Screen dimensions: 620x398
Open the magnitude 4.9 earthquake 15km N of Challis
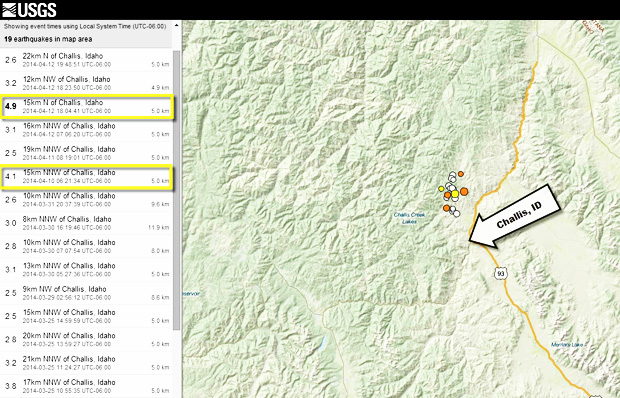(x=86, y=107)
